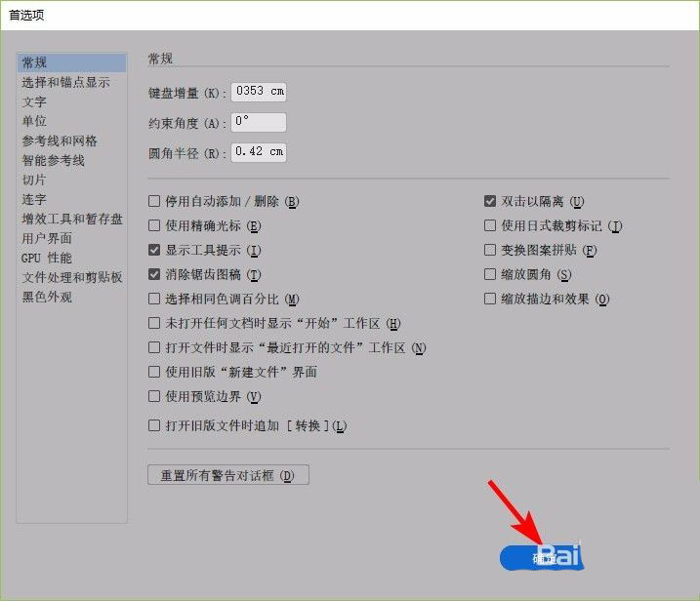The height and width of the screenshot is (601, 700).
Task: Open 切片 preferences section
Action: (34, 180)
